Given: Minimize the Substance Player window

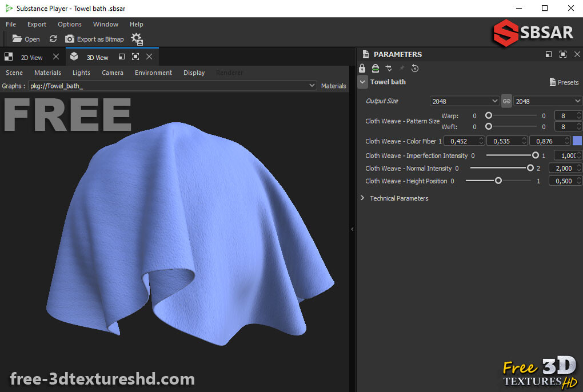Looking at the screenshot, I should coord(519,8).
